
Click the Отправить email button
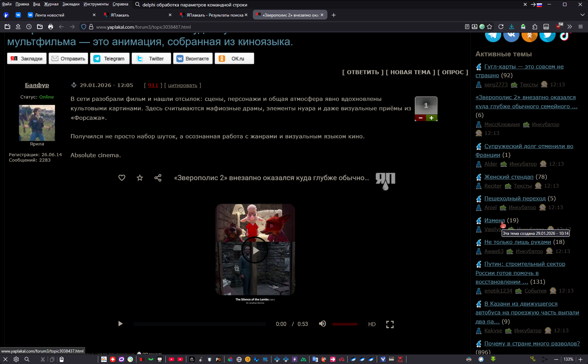tap(68, 58)
